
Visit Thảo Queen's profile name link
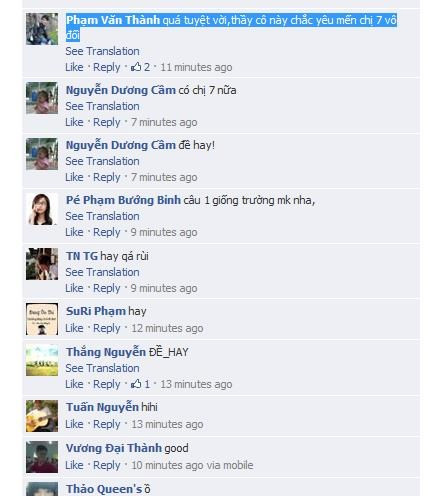pyautogui.click(x=104, y=489)
